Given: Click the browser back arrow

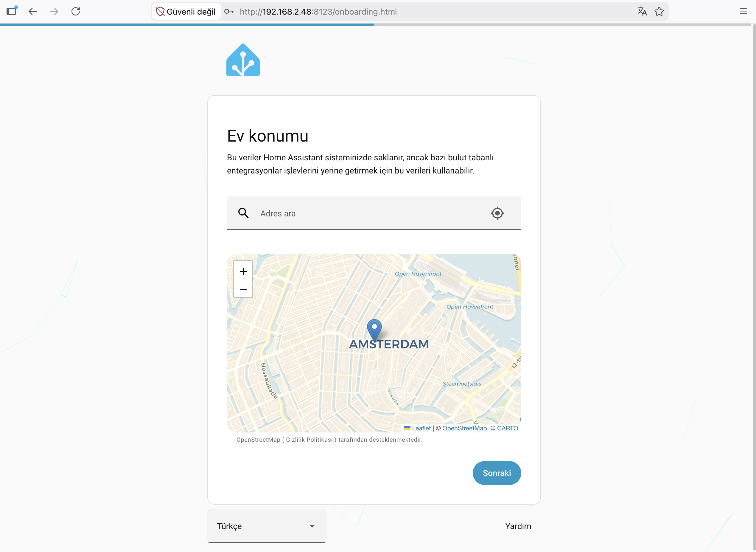Looking at the screenshot, I should point(33,12).
